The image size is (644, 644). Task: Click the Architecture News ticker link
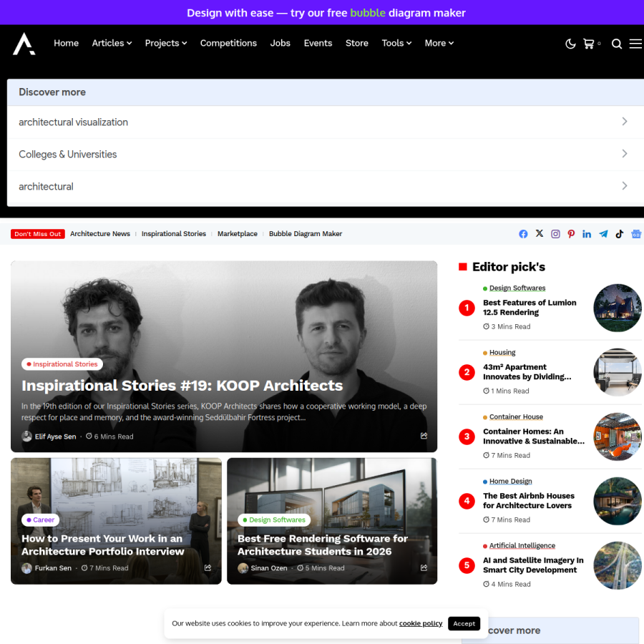point(99,234)
